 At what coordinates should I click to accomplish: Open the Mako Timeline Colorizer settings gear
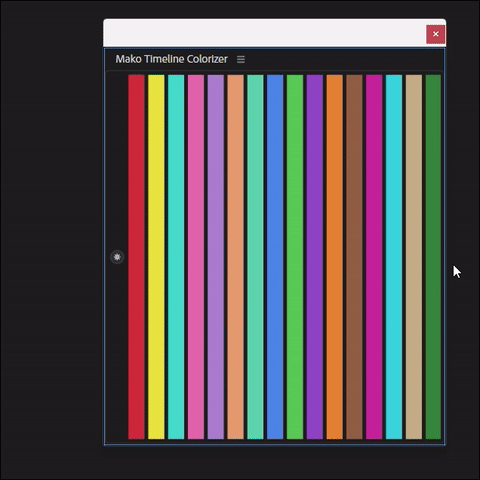coord(117,257)
